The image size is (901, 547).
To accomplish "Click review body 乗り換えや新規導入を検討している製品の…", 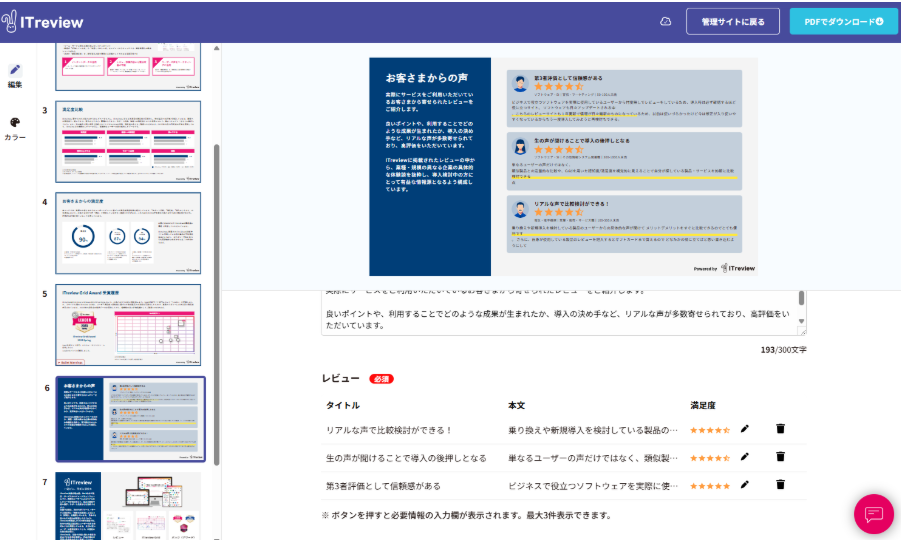I will click(x=593, y=430).
